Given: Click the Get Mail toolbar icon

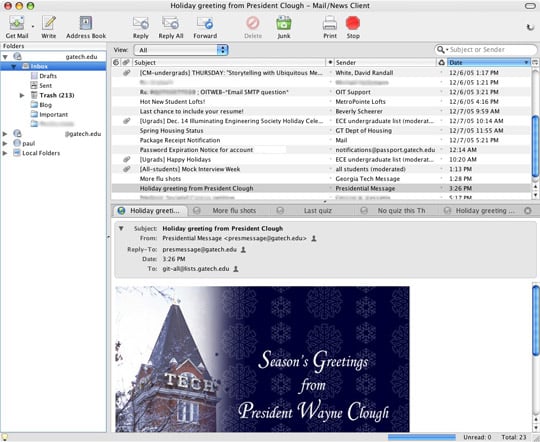Looking at the screenshot, I should pyautogui.click(x=17, y=23).
